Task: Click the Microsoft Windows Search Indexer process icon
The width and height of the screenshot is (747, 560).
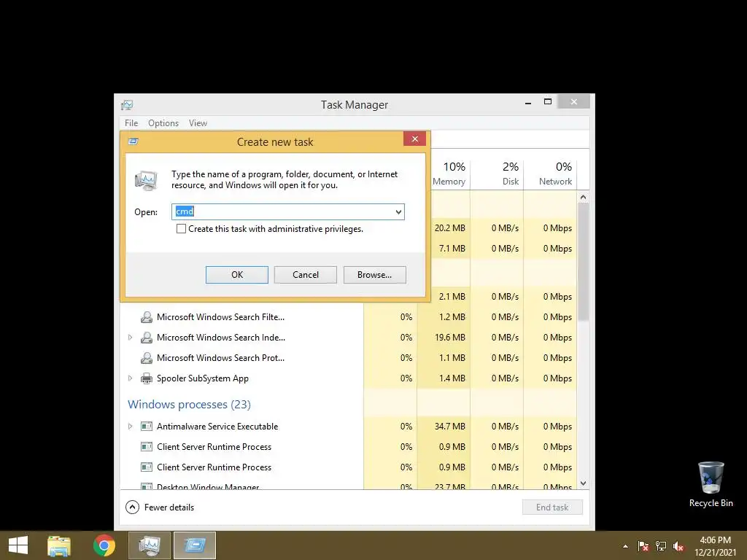Action: (x=146, y=338)
